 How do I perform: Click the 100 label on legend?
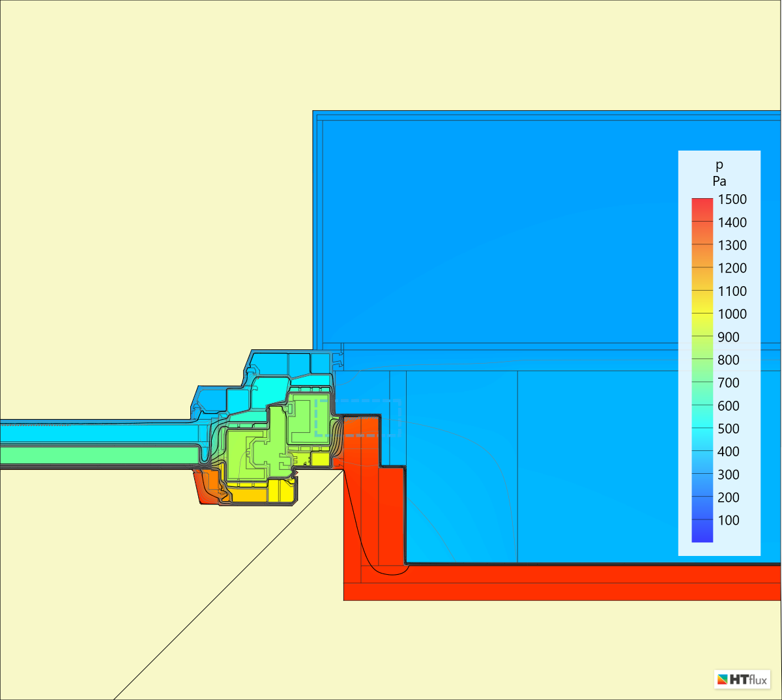[x=729, y=520]
